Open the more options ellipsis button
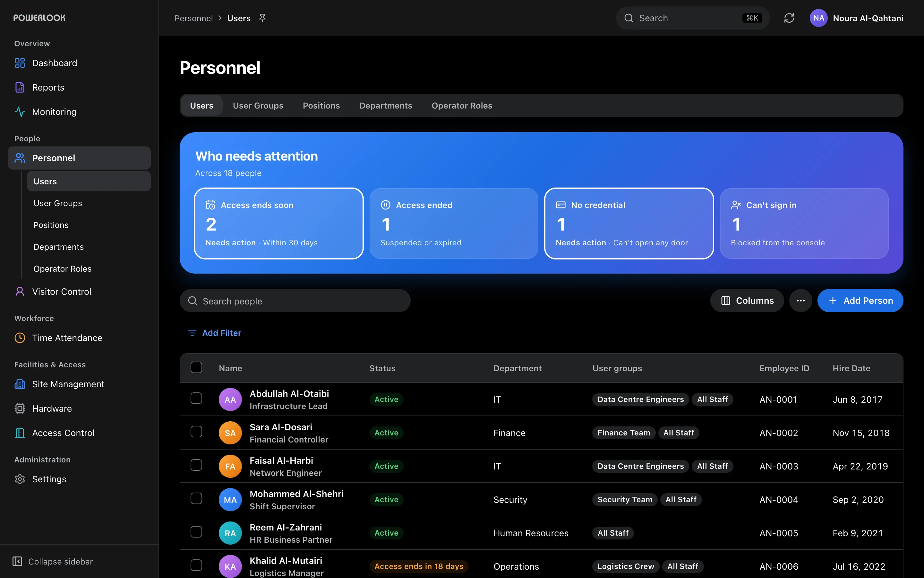The image size is (924, 578). [x=801, y=301]
